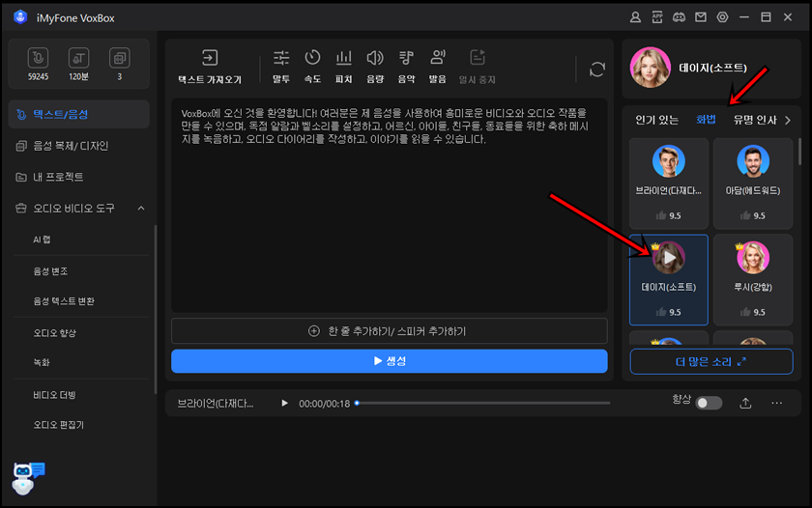Open the 피치 pitch control
This screenshot has width=812, height=508.
pos(344,67)
